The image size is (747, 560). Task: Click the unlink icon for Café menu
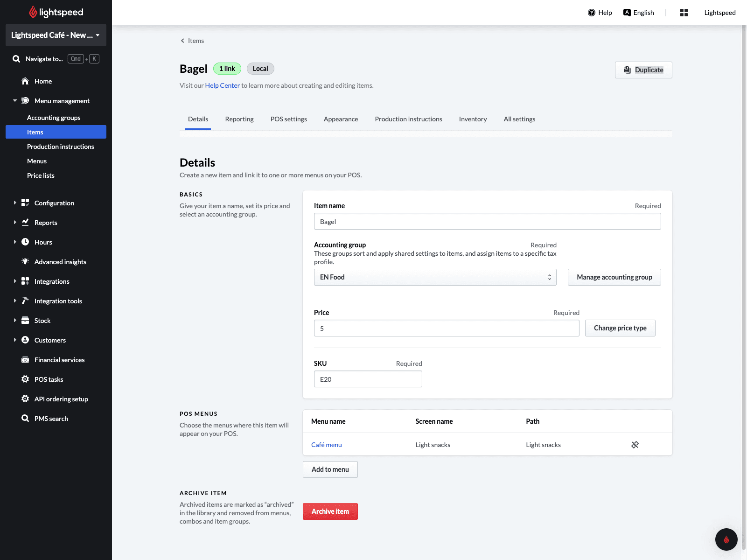point(635,445)
